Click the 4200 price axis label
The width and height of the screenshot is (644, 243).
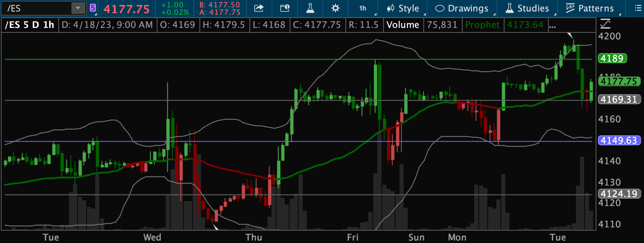pos(610,36)
